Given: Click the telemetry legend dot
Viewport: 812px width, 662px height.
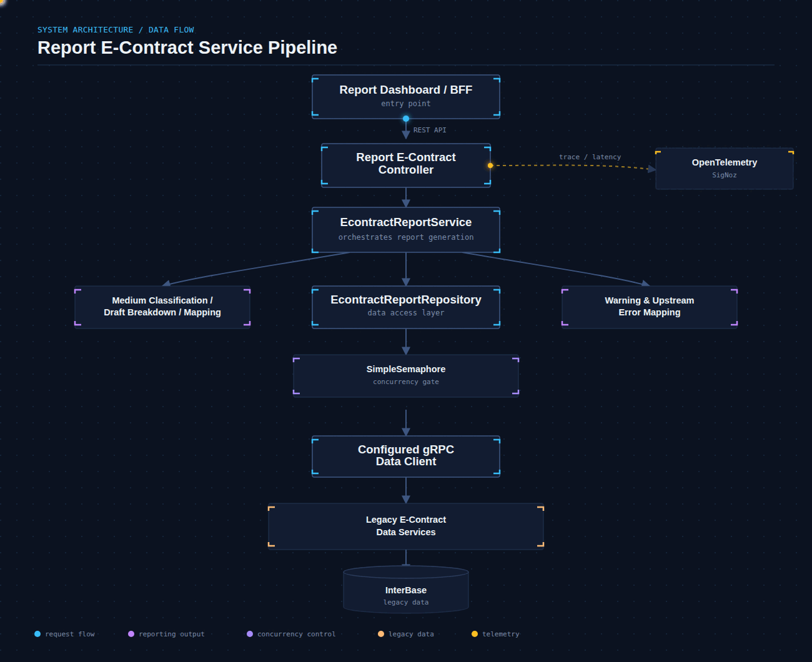Looking at the screenshot, I should point(475,634).
